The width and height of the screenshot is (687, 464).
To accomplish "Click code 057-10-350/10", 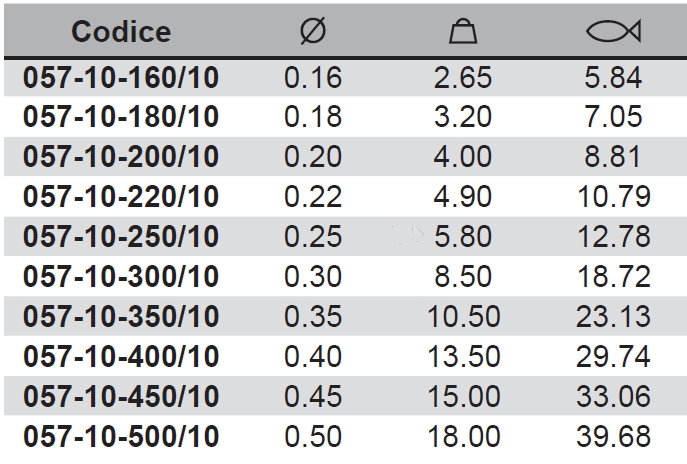I will [121, 317].
